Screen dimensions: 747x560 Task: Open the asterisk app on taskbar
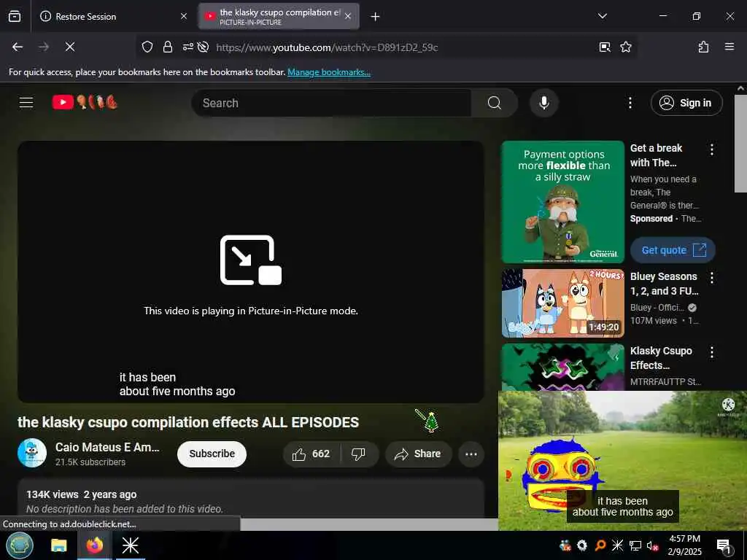pyautogui.click(x=130, y=545)
